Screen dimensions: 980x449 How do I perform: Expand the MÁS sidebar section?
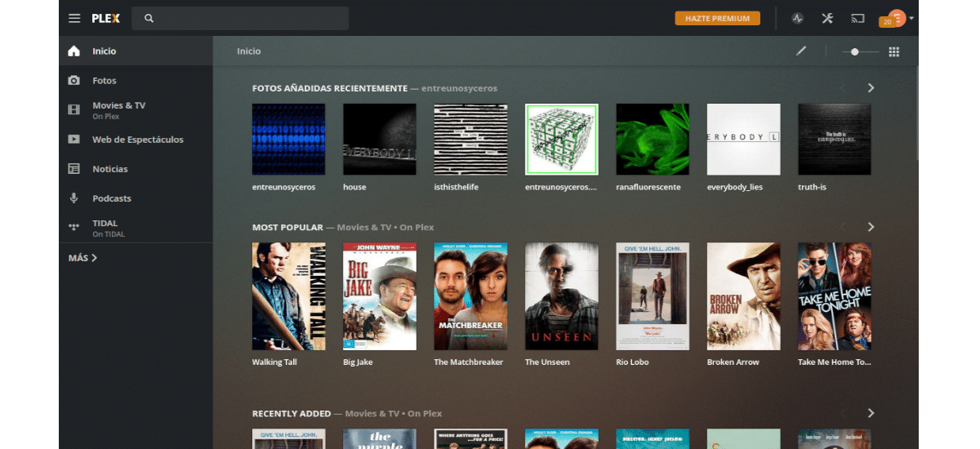point(82,258)
